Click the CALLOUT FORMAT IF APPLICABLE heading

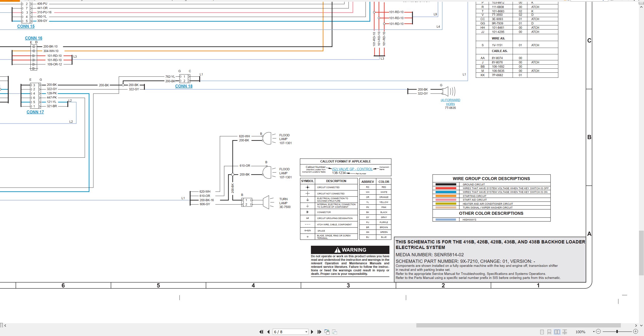(345, 161)
